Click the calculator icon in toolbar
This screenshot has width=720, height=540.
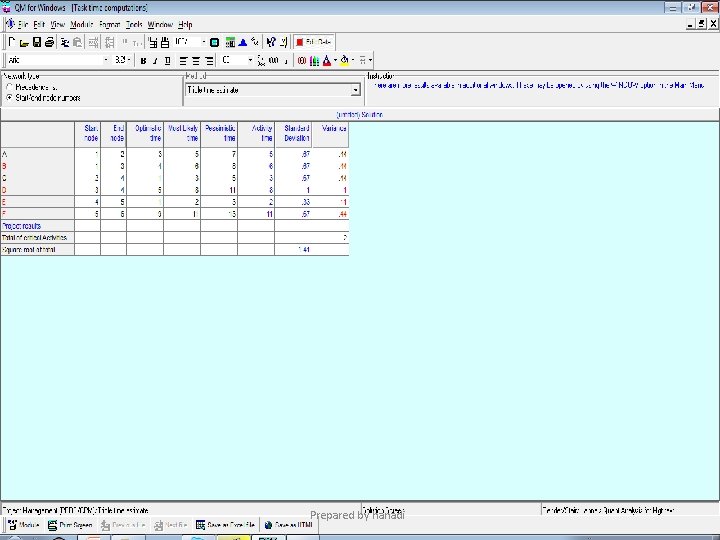[x=231, y=42]
